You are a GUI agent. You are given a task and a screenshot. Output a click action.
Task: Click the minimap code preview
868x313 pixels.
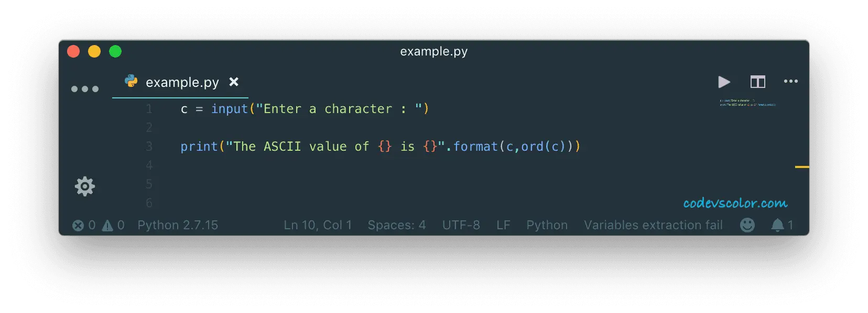747,103
